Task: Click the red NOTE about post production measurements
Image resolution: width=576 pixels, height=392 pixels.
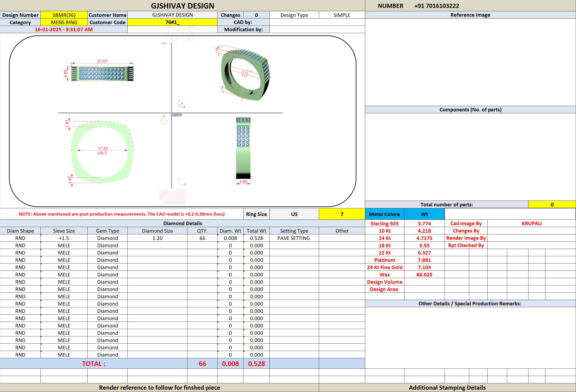Action: tap(122, 214)
